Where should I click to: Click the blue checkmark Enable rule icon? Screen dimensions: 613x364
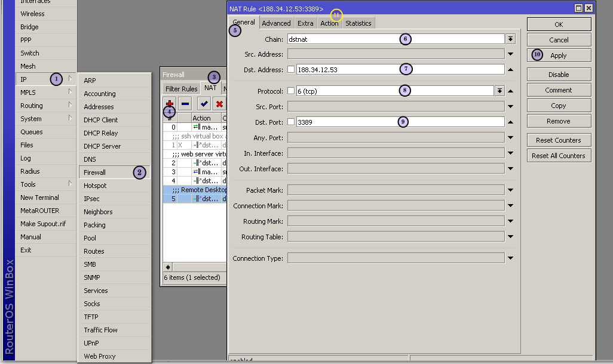pos(204,104)
